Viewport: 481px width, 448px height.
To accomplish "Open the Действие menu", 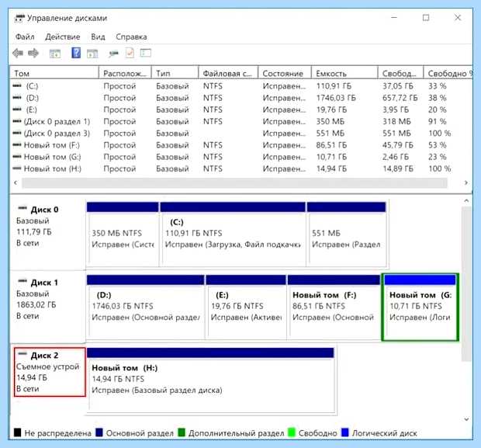I will coord(63,36).
